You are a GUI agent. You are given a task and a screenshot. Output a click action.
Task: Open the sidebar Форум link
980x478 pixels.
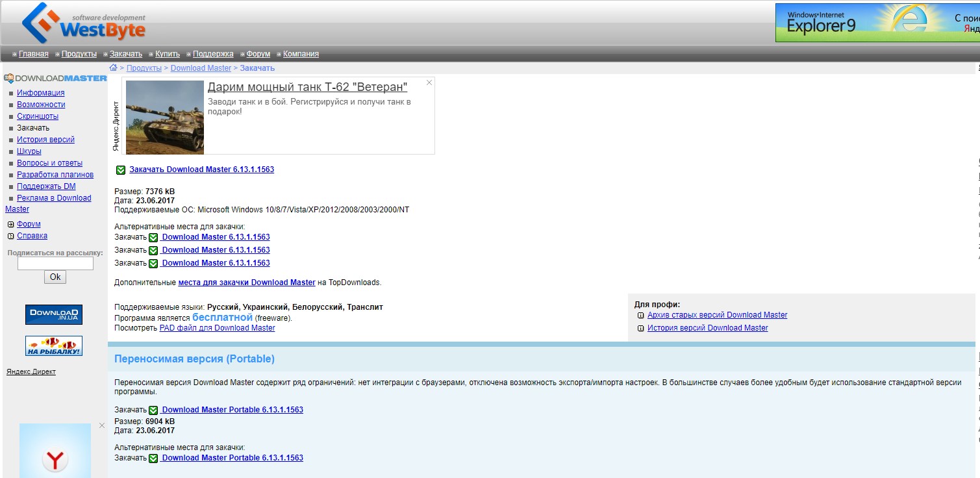29,224
